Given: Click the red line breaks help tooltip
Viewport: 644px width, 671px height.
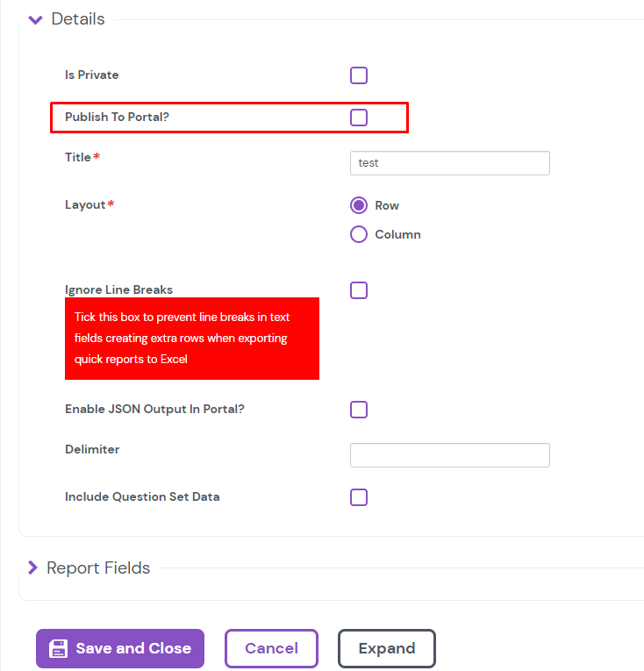Looking at the screenshot, I should (x=191, y=339).
